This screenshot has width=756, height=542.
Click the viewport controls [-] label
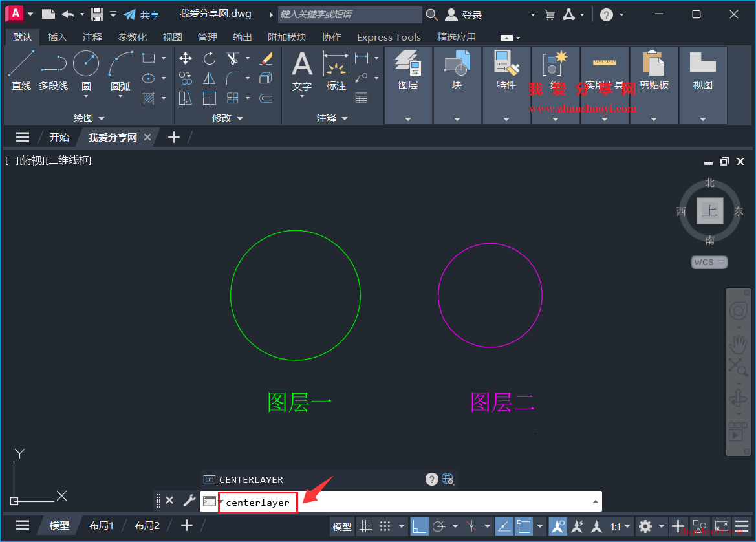[x=12, y=160]
